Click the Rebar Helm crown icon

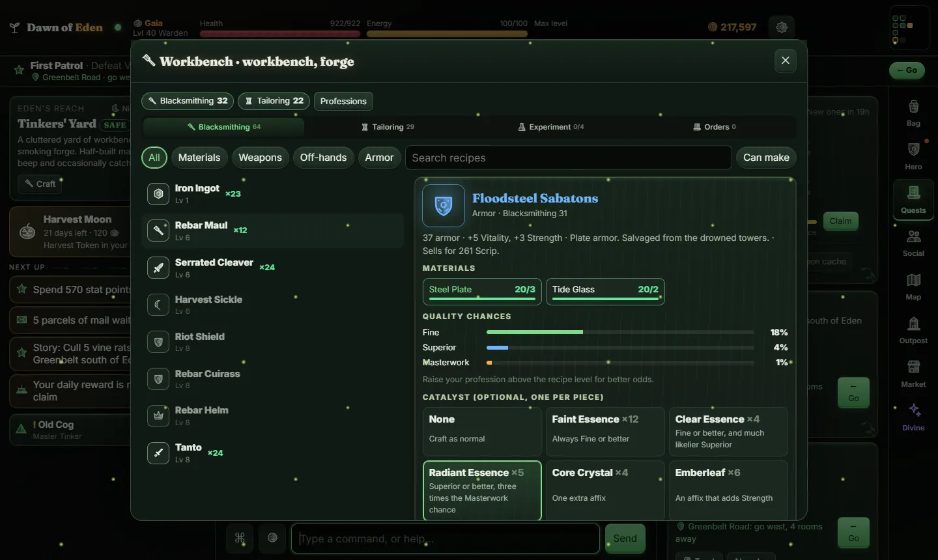click(158, 415)
